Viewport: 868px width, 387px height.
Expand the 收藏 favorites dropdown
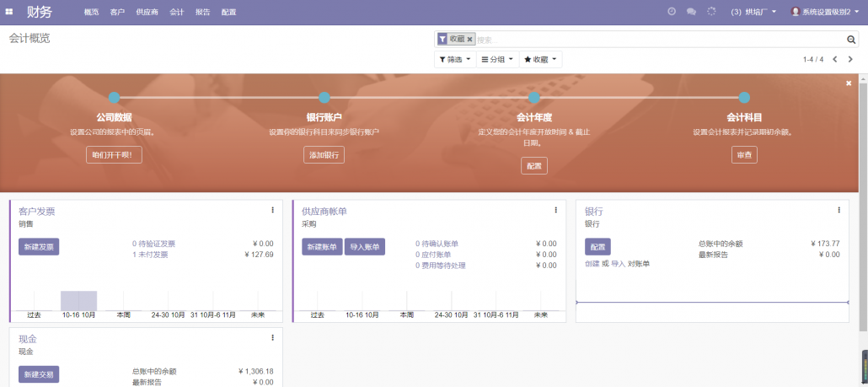point(540,60)
